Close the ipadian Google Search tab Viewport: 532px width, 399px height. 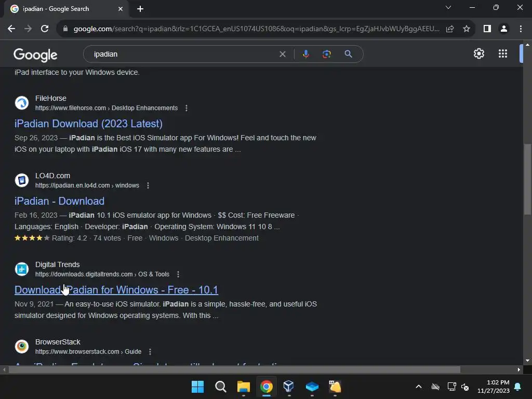click(121, 9)
